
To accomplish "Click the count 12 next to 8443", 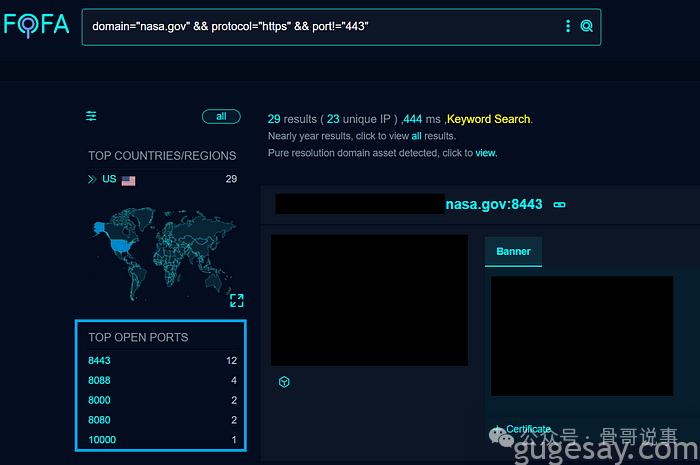I will tap(231, 361).
